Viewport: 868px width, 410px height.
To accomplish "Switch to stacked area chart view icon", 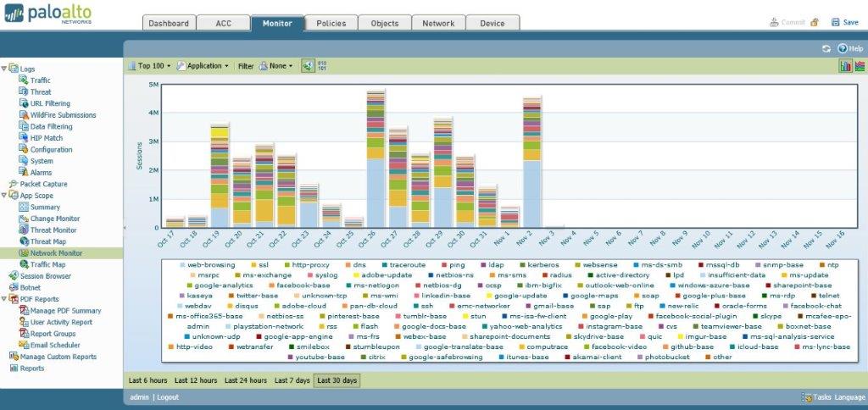I will [x=860, y=66].
